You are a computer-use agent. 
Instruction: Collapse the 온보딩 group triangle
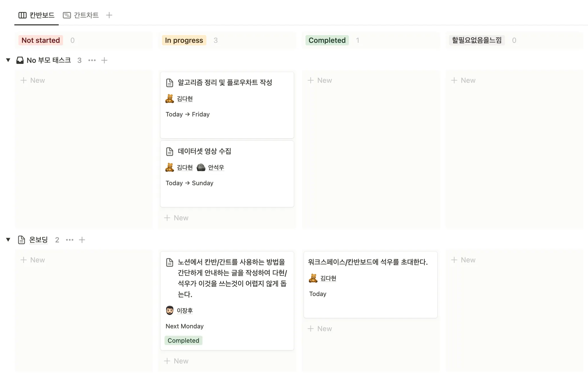8,240
